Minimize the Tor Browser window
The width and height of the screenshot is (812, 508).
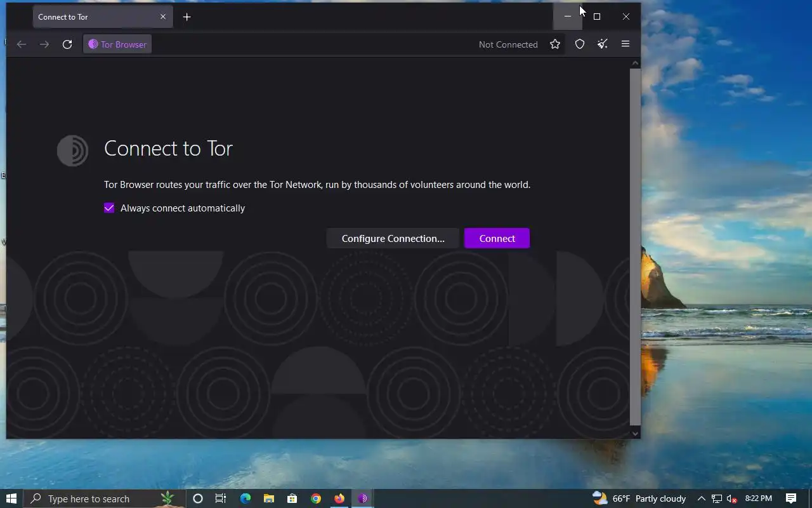click(x=568, y=17)
